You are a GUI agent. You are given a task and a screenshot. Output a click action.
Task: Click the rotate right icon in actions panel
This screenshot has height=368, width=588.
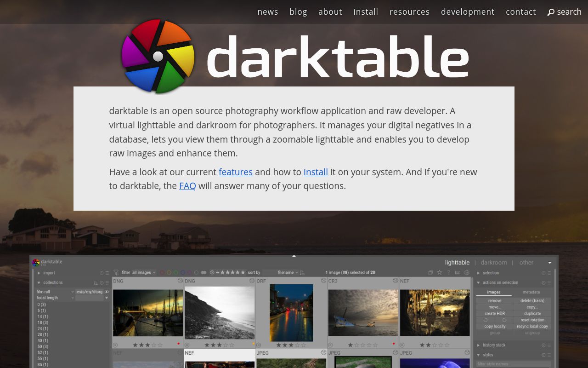504,320
